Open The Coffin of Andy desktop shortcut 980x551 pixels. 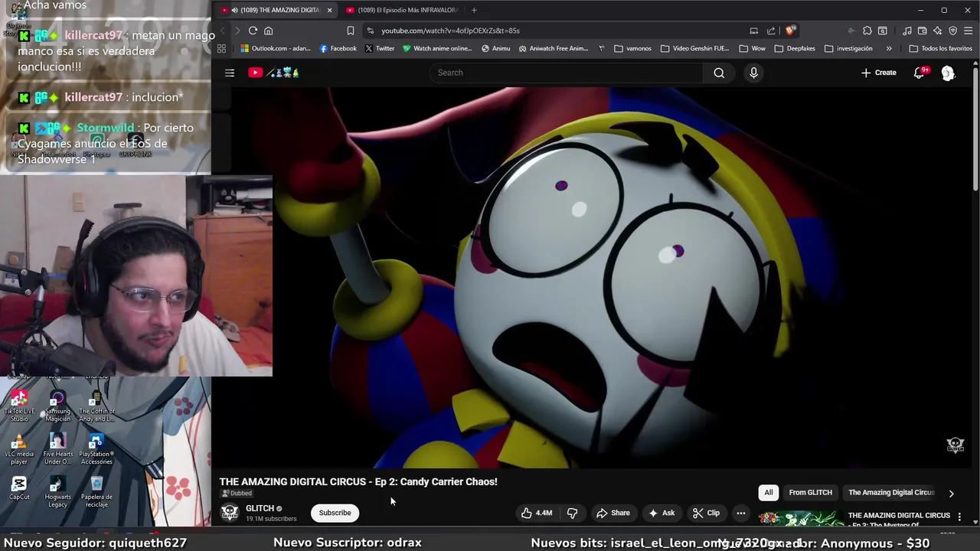click(96, 406)
